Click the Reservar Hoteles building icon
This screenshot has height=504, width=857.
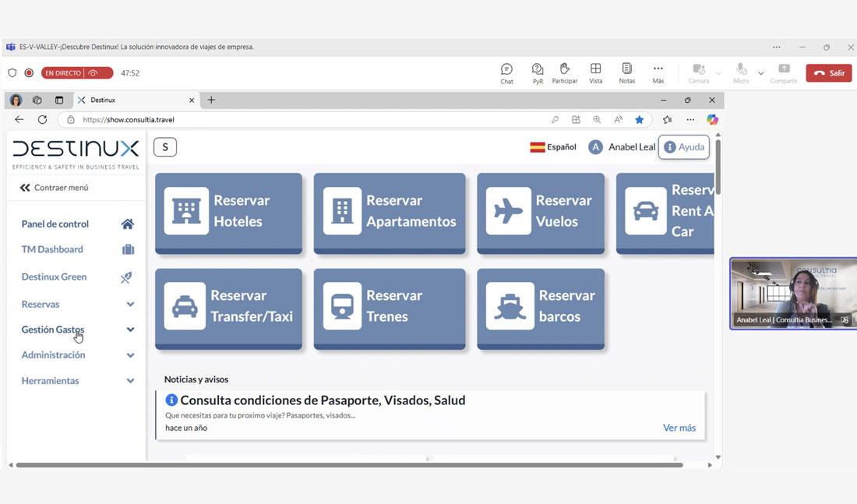186,211
